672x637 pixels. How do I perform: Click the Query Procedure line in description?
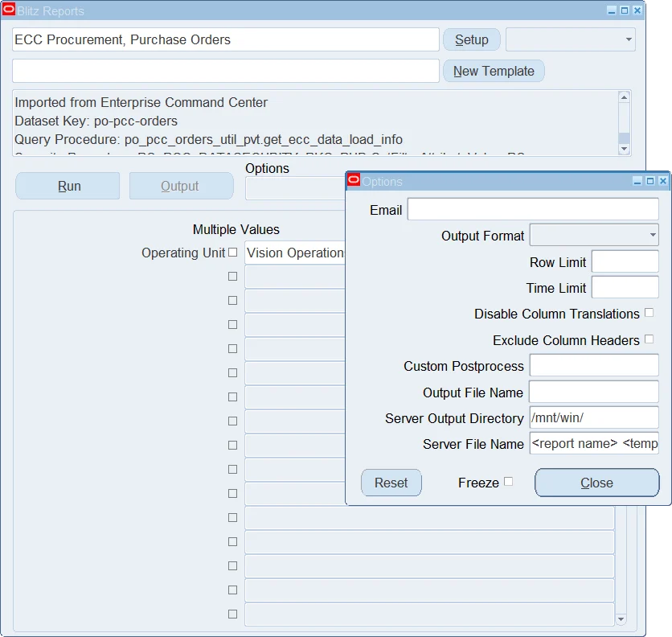tap(208, 139)
